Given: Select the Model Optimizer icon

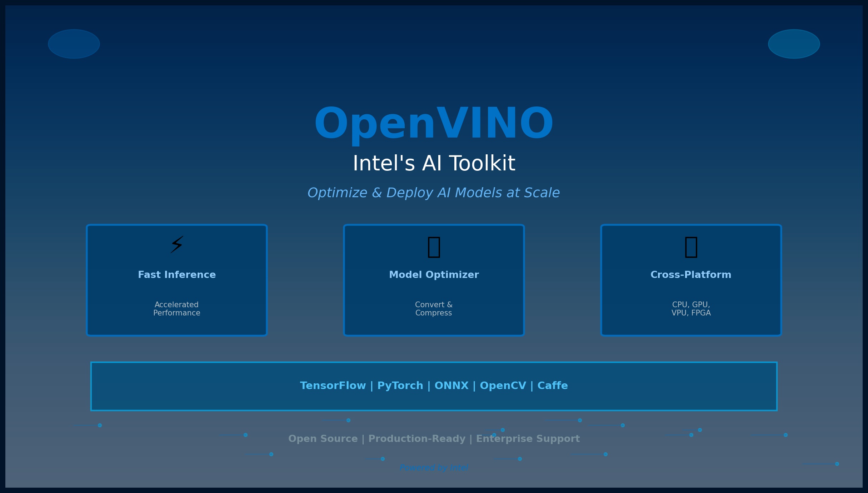Looking at the screenshot, I should pos(433,246).
